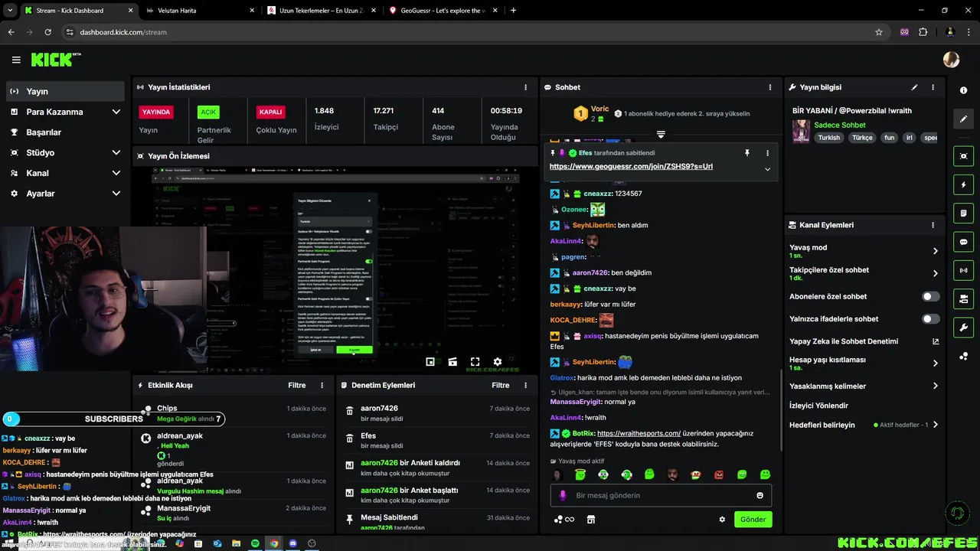Open Denetim Eylemleri three-dot menu
This screenshot has width=980, height=551.
point(525,386)
